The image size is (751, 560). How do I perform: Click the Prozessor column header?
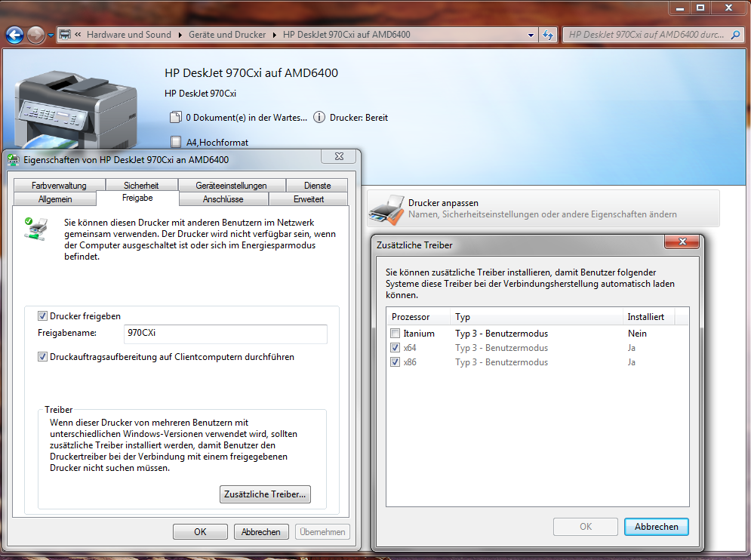pyautogui.click(x=418, y=317)
